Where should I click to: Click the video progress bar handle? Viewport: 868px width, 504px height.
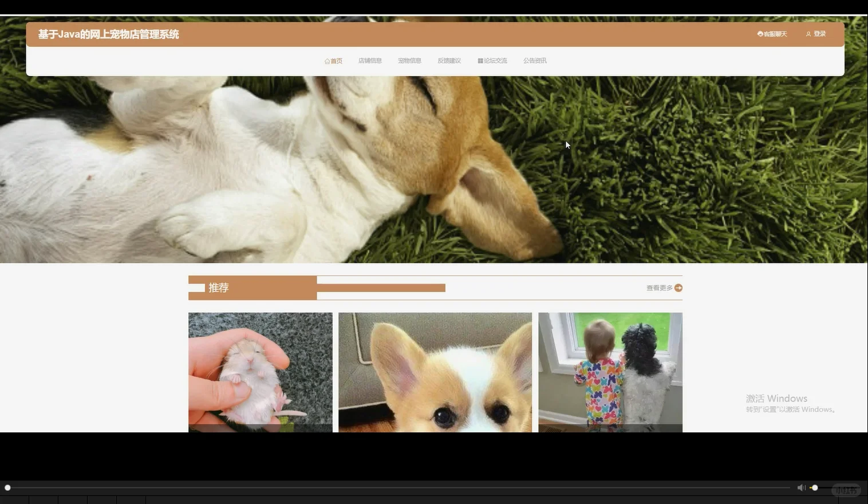pos(7,488)
